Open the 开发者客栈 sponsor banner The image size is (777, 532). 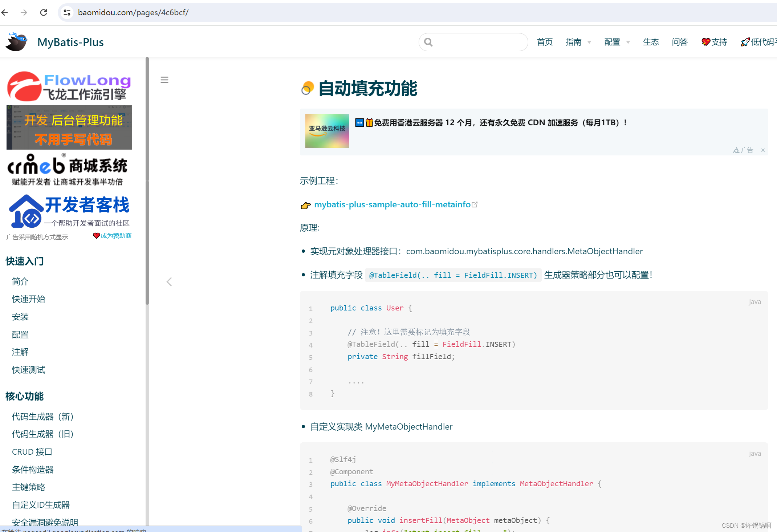coord(69,211)
